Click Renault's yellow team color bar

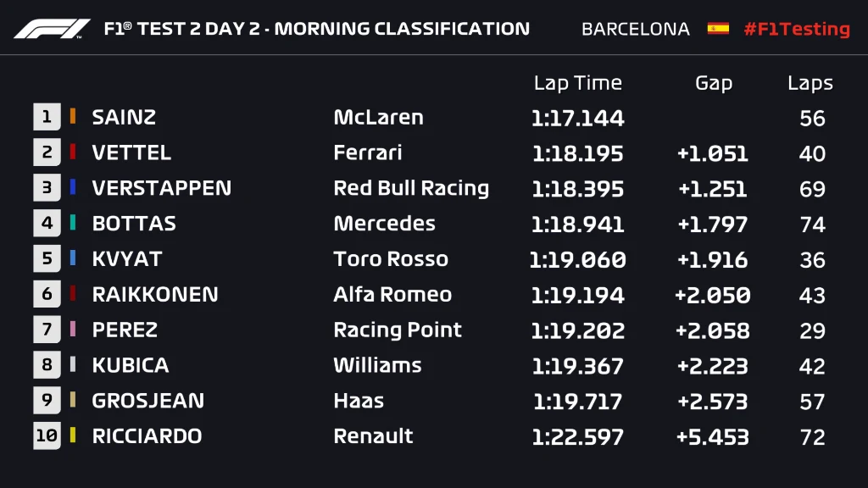(73, 435)
